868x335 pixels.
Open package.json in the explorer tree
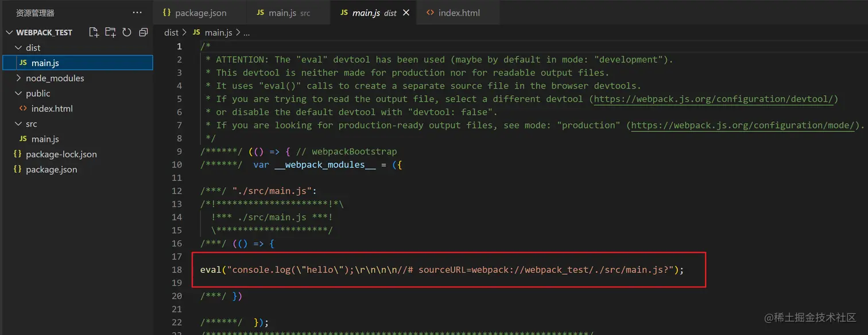pyautogui.click(x=77, y=170)
